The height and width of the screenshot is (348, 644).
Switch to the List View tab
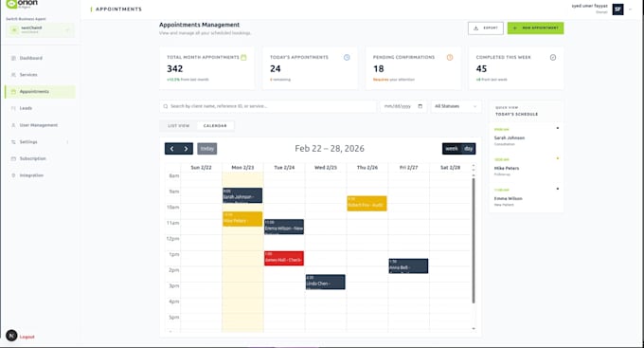pyautogui.click(x=179, y=125)
